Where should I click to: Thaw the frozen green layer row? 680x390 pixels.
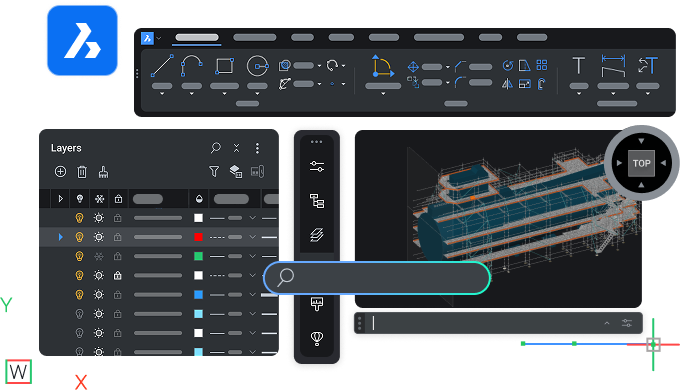coord(99,256)
